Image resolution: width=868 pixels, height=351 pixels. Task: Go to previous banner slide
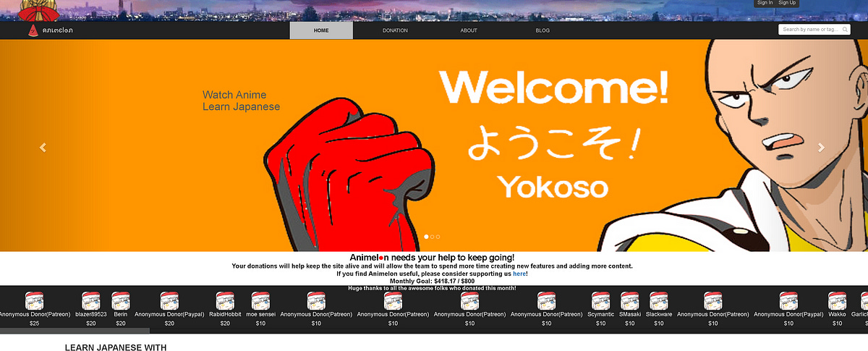(43, 147)
